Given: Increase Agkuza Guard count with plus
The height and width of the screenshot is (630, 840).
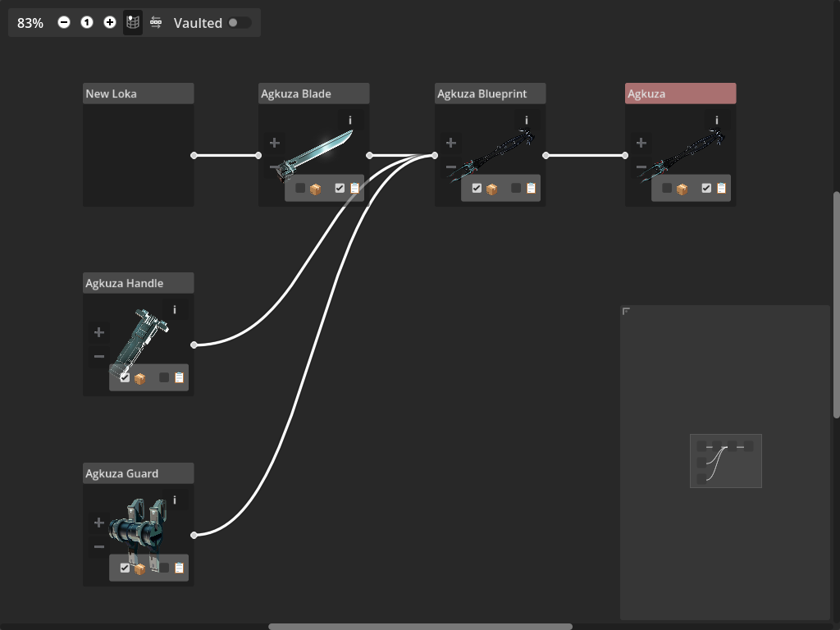Looking at the screenshot, I should click(x=99, y=523).
